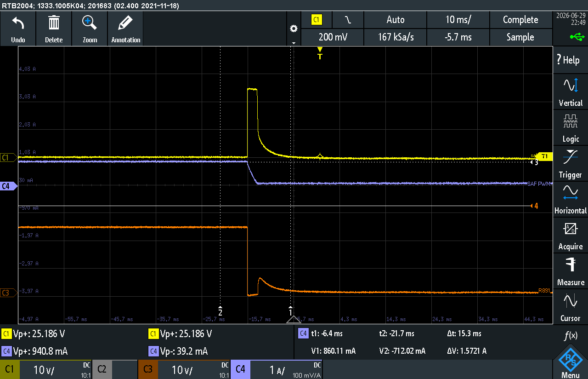The height and width of the screenshot is (379, 588).
Task: Open the Zoom magnifier tool
Action: [x=90, y=23]
